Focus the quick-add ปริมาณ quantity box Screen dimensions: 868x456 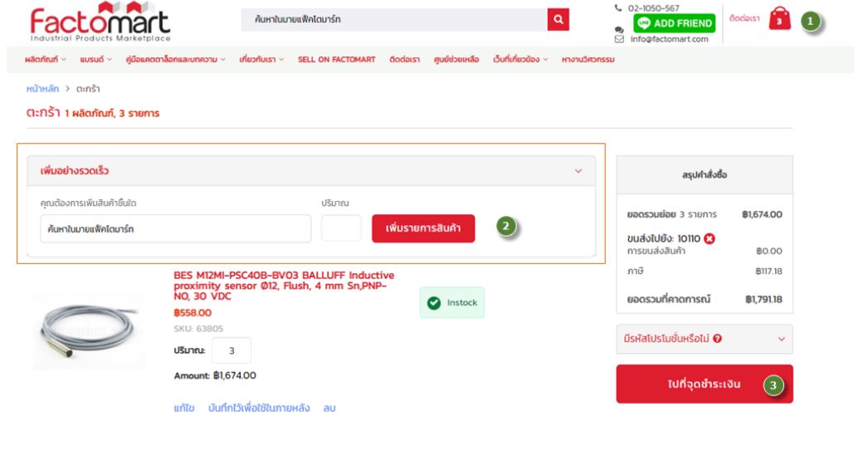pos(341,228)
